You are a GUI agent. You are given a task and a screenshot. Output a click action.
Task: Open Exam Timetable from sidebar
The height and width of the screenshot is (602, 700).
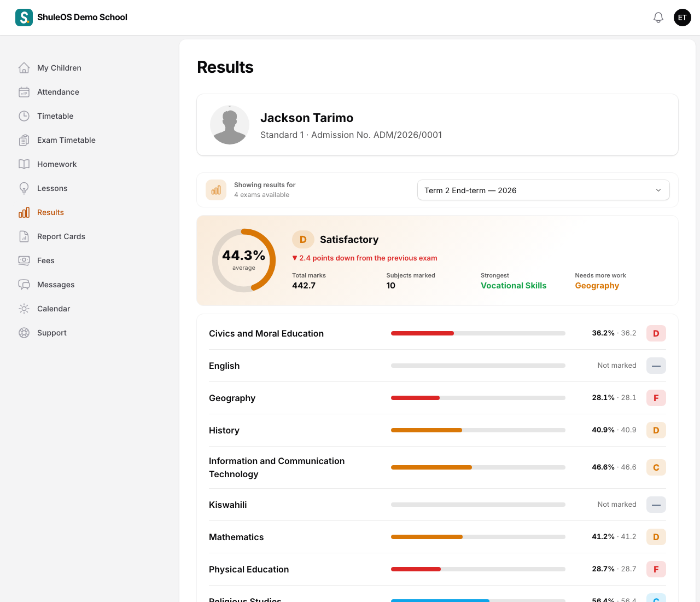66,140
